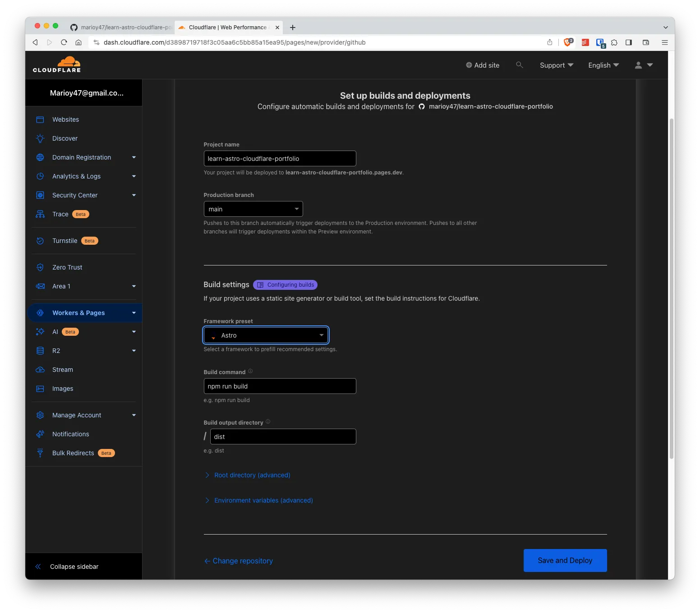Click the Manage Account gear icon

click(40, 415)
